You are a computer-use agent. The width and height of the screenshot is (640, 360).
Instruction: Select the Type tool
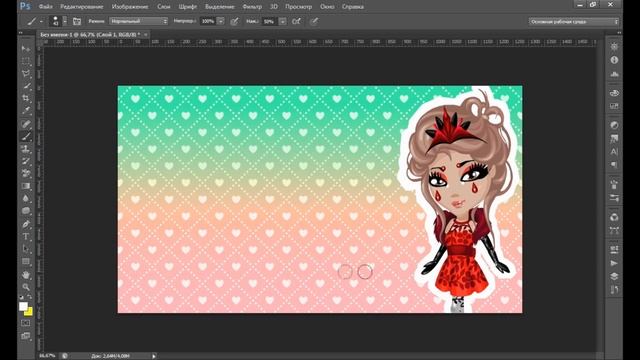click(26, 236)
